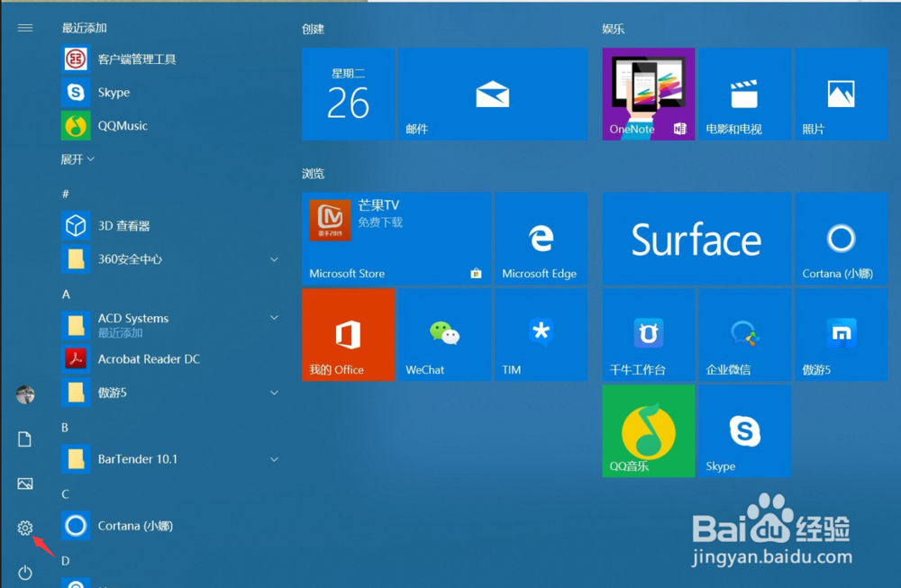Open Documents from the sidebar icon

[x=24, y=439]
